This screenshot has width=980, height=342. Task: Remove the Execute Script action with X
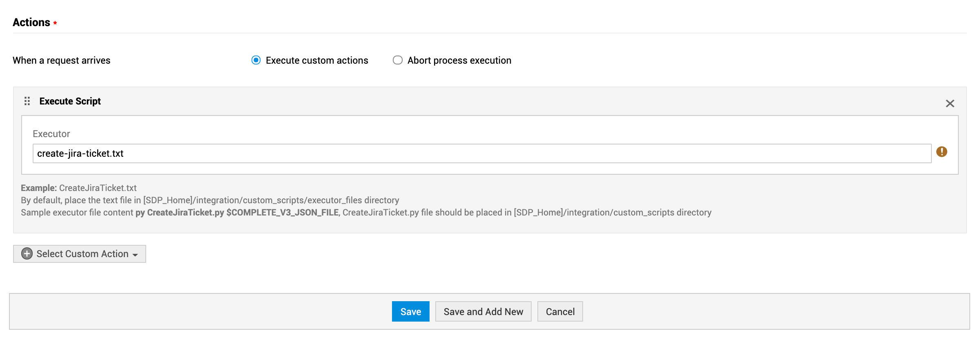(x=950, y=104)
